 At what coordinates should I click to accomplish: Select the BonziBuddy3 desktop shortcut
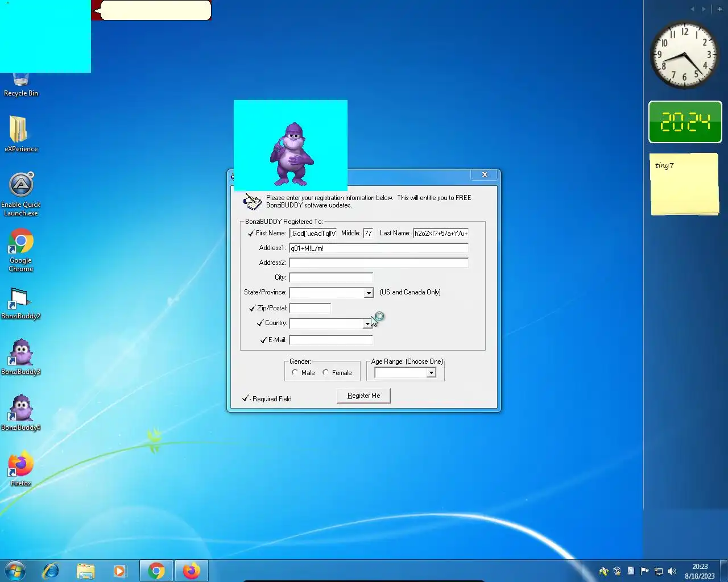21,357
